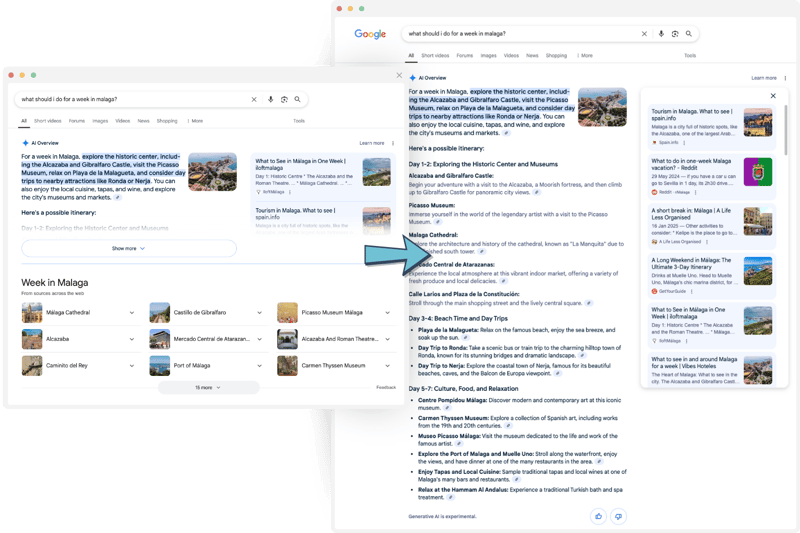Open the Shopping tab in right window
The image size is (800, 533).
pos(556,56)
